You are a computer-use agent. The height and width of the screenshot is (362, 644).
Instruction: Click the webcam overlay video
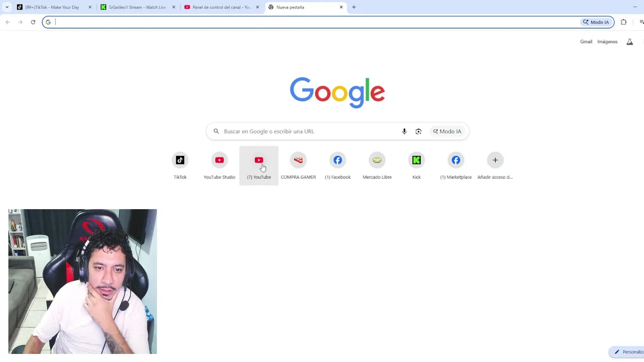click(x=83, y=282)
